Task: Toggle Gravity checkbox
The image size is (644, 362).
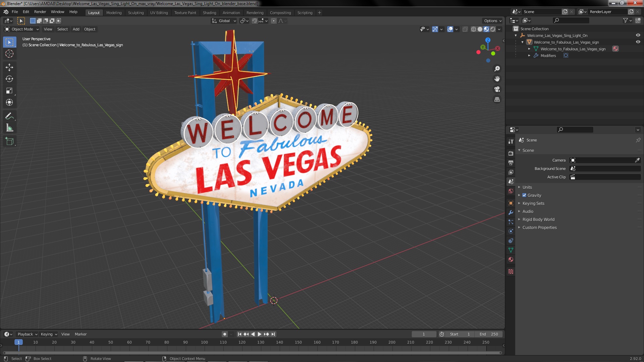Action: [524, 195]
